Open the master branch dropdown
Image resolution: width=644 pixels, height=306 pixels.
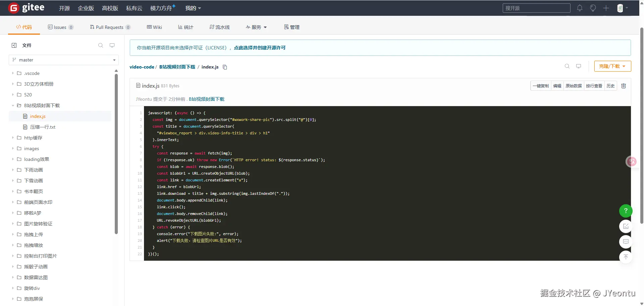point(64,60)
